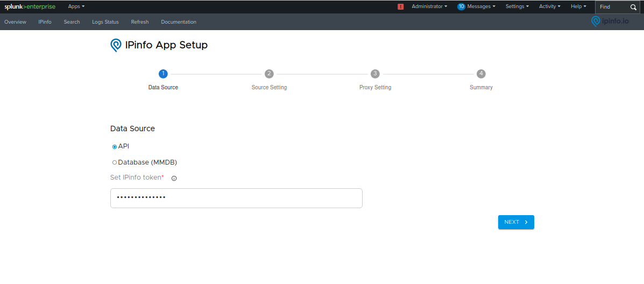Click the Source Setting step label
The width and height of the screenshot is (644, 284).
(x=269, y=88)
